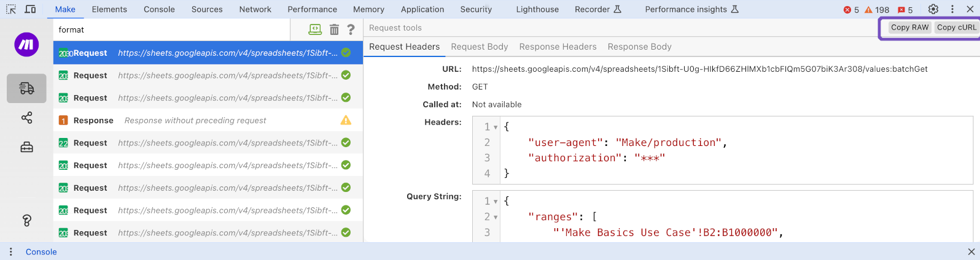Switch to the Response Body tab
The image size is (980, 260).
coord(639,47)
